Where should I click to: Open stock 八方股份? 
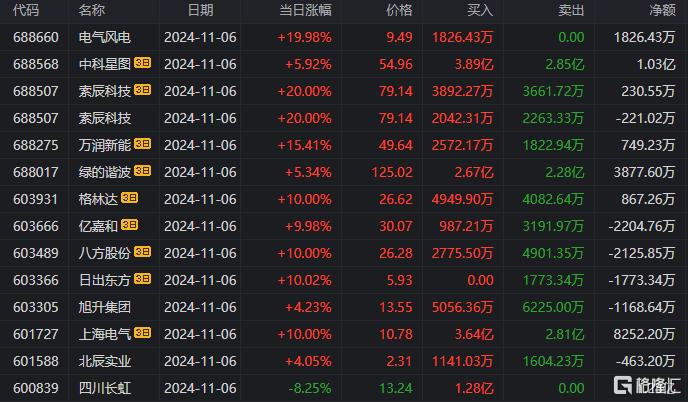click(x=104, y=254)
